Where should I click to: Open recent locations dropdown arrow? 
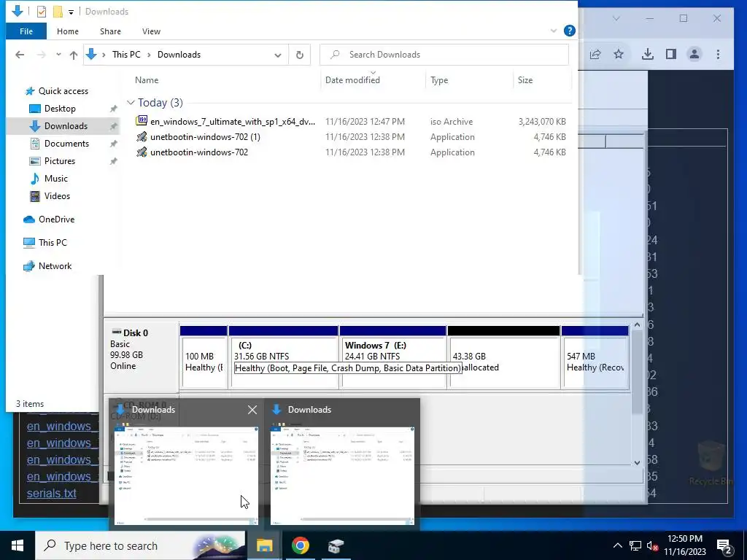58,55
